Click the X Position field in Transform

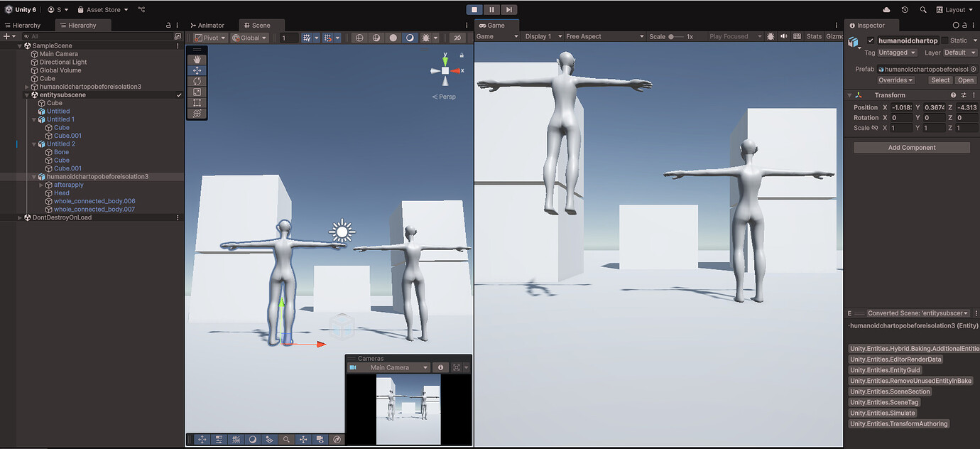click(900, 107)
